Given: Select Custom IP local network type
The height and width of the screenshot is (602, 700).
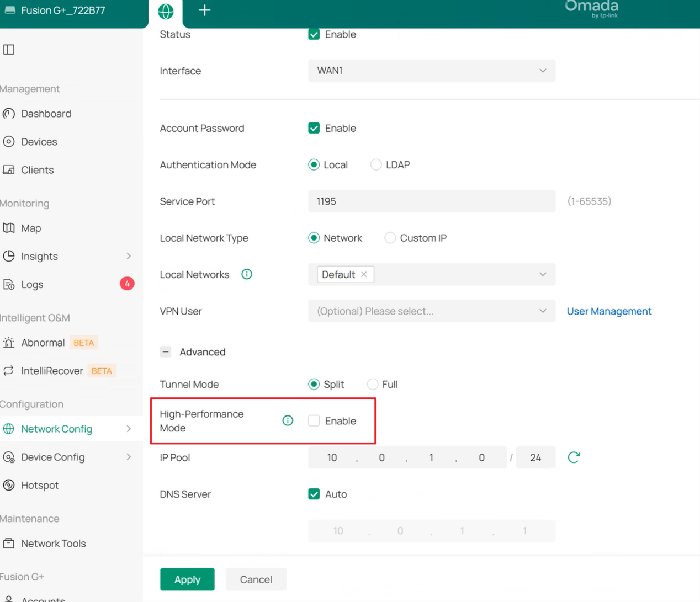Looking at the screenshot, I should pos(390,238).
